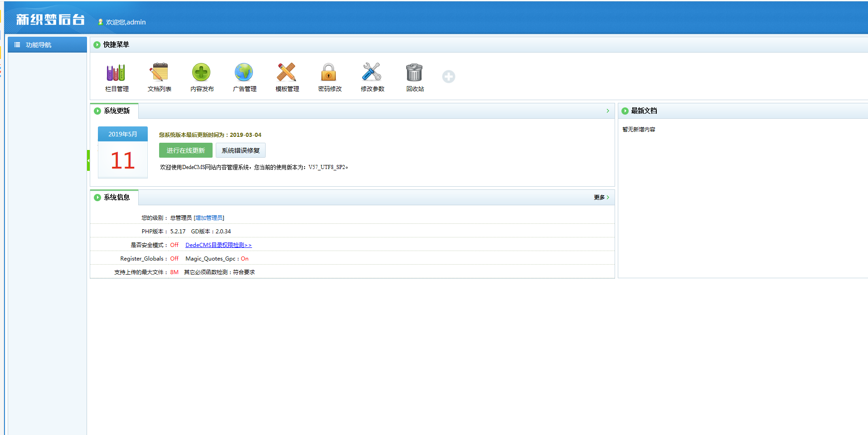Click the 进行在线更新 green button
The width and height of the screenshot is (868, 435).
tap(185, 150)
